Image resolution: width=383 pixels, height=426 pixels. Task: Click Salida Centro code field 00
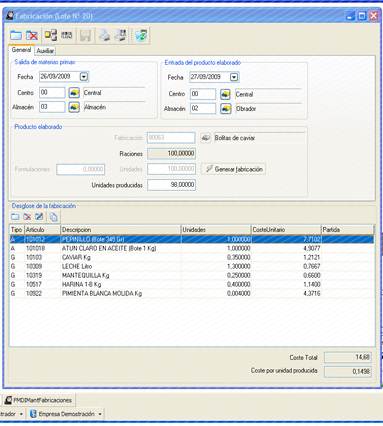point(52,93)
